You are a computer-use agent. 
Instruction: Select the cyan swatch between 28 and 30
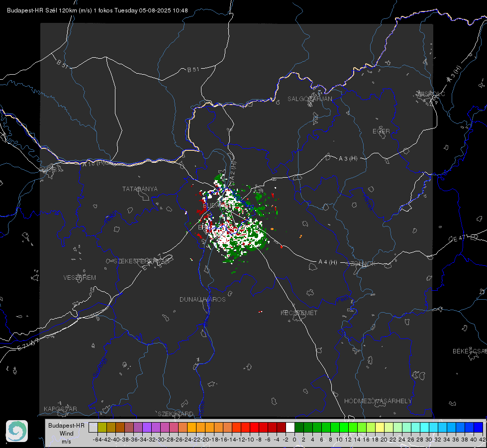[425, 428]
